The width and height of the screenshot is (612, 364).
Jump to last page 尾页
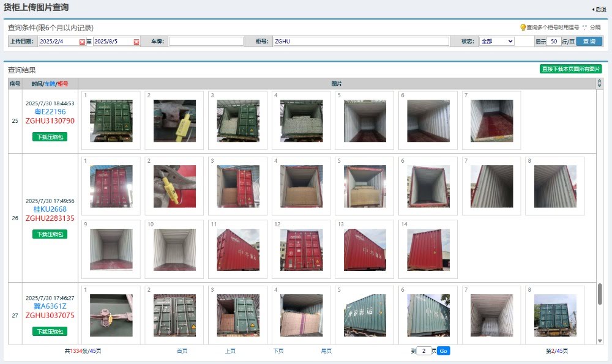[x=326, y=351]
